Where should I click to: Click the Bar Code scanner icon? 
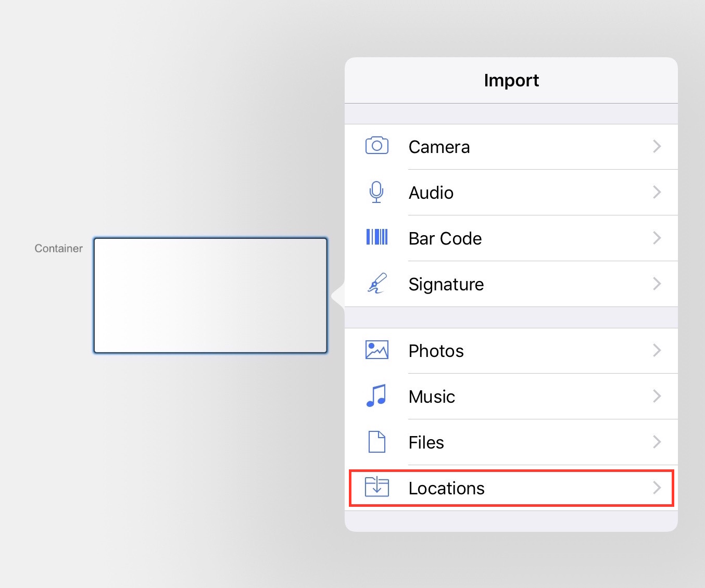(376, 238)
